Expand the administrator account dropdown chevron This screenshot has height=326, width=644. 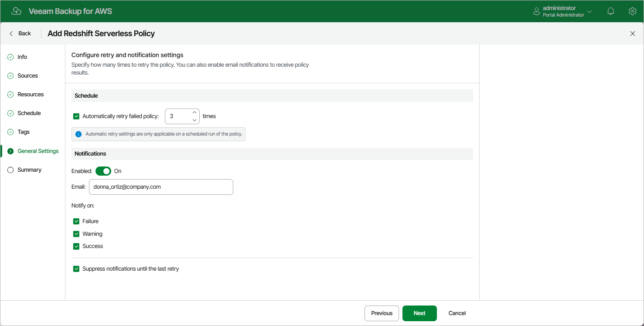[x=589, y=11]
